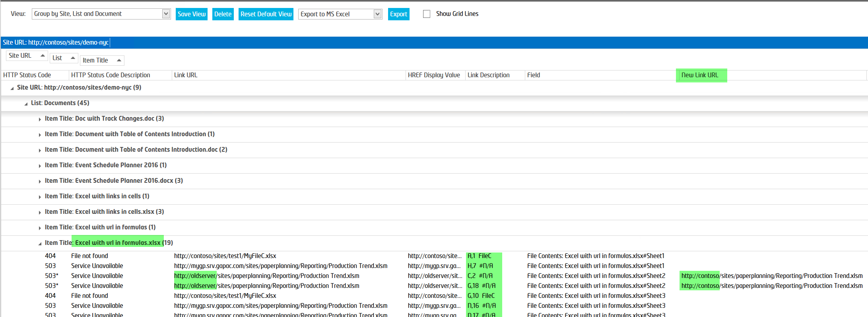Toggle sort arrow on Item Title group chip
The width and height of the screenshot is (868, 317).
pyautogui.click(x=119, y=61)
